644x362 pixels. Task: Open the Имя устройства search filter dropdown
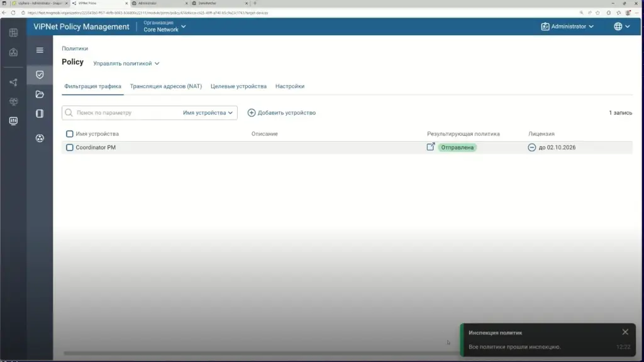click(208, 113)
